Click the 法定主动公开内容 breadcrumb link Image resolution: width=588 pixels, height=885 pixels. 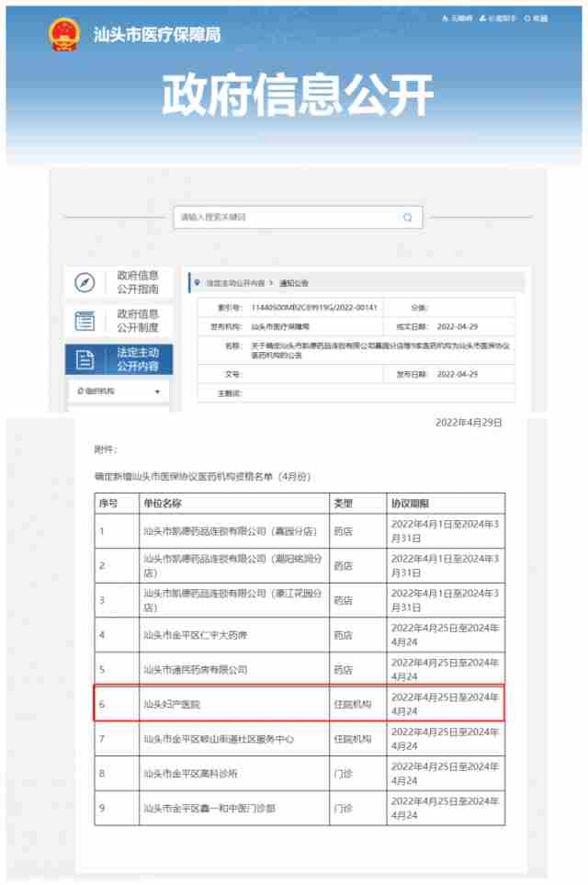point(235,283)
